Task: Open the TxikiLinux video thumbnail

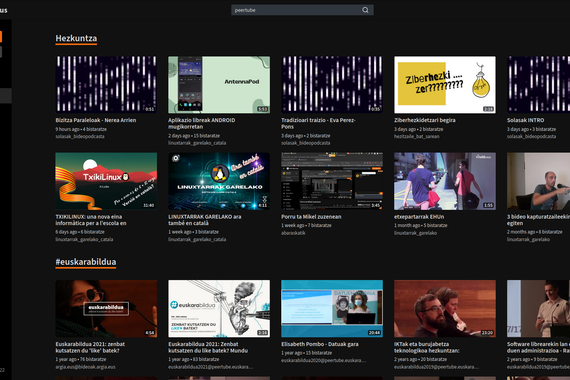Action: pyautogui.click(x=106, y=181)
